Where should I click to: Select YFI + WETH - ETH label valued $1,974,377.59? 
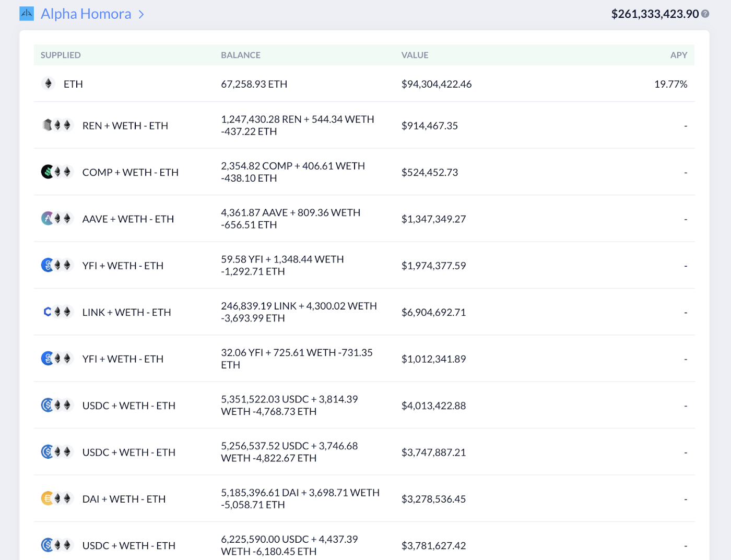(123, 266)
